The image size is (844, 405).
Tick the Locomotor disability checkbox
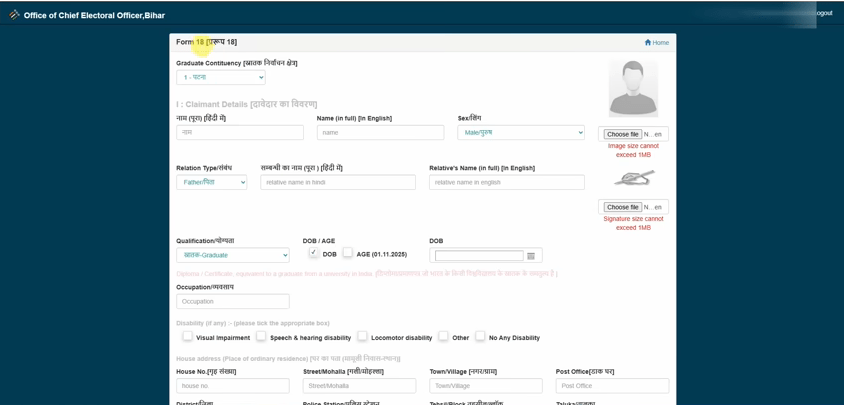pyautogui.click(x=362, y=337)
